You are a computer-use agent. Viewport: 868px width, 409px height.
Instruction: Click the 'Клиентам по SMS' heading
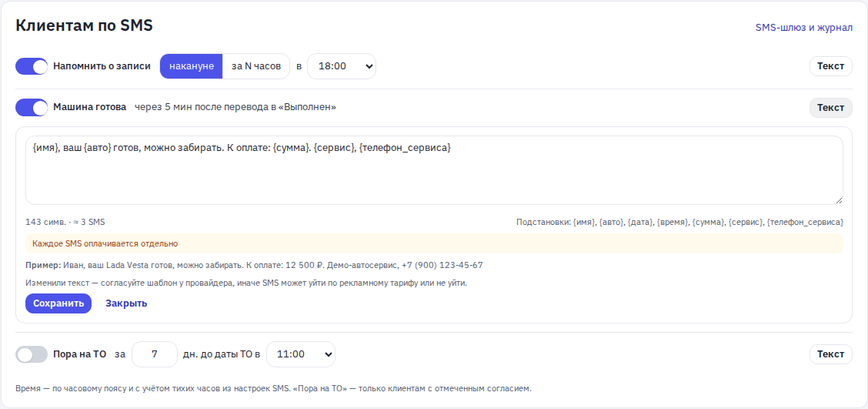click(x=84, y=25)
